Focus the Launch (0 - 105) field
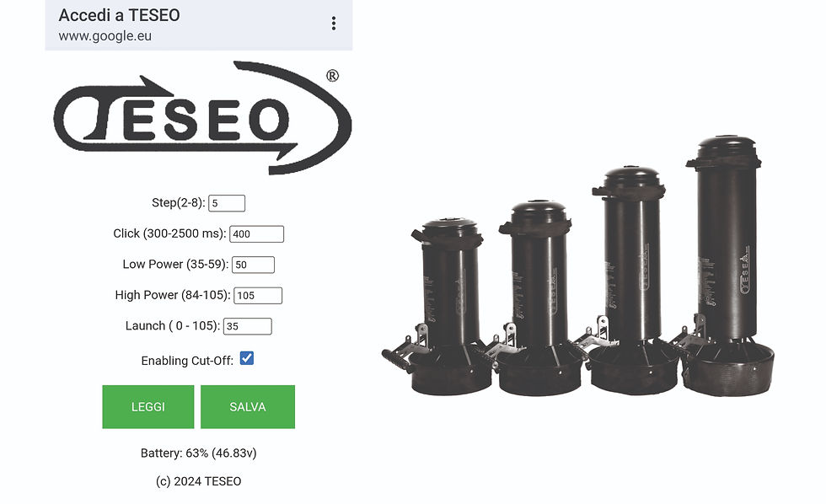The height and width of the screenshot is (504, 826). coord(248,326)
